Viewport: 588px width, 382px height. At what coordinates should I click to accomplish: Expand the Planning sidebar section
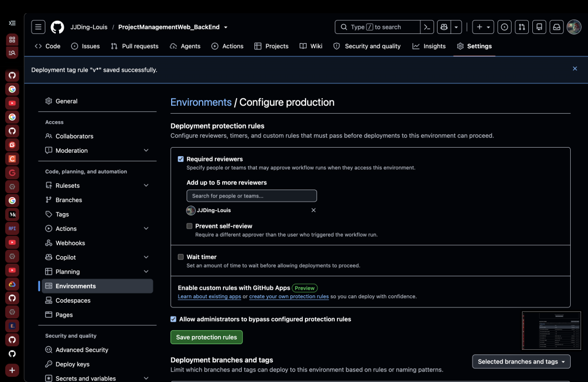point(146,272)
